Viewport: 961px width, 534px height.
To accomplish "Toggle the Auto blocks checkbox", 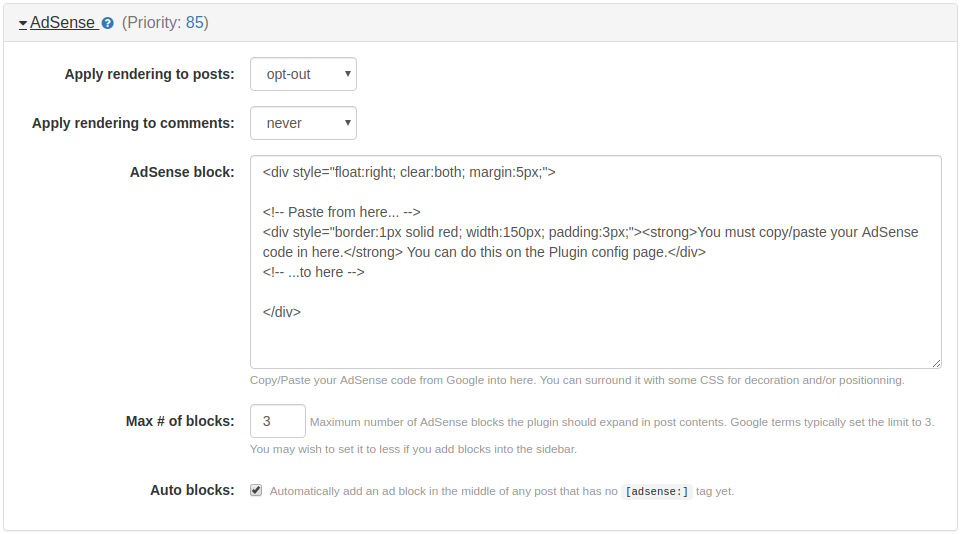I will tap(256, 490).
